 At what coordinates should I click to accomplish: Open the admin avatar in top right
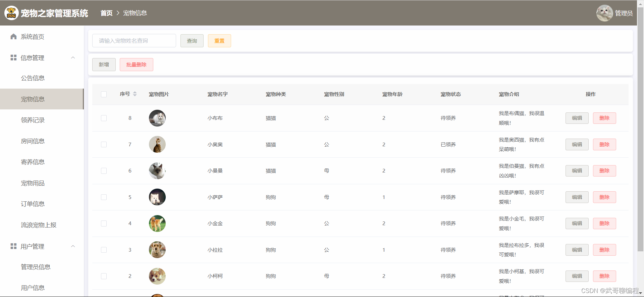604,13
